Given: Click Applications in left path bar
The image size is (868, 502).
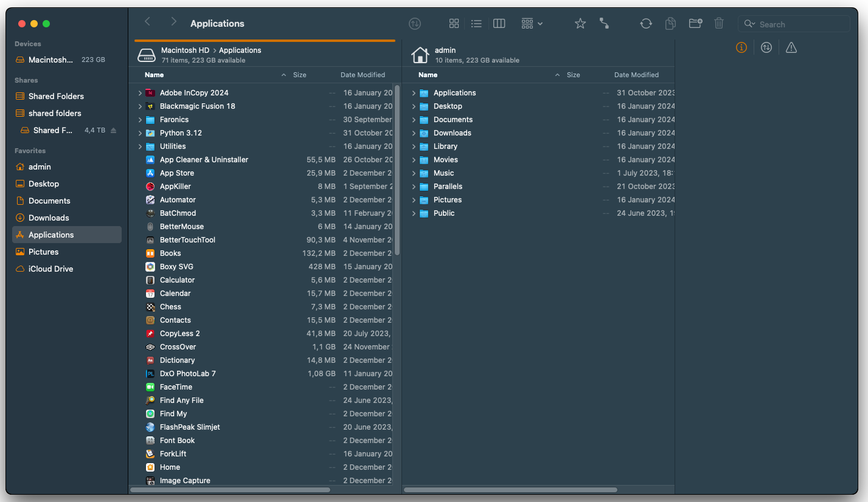Looking at the screenshot, I should point(240,50).
